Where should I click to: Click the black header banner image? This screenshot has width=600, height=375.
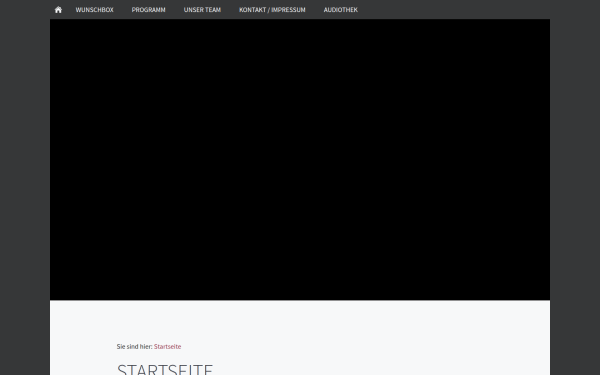click(x=300, y=160)
